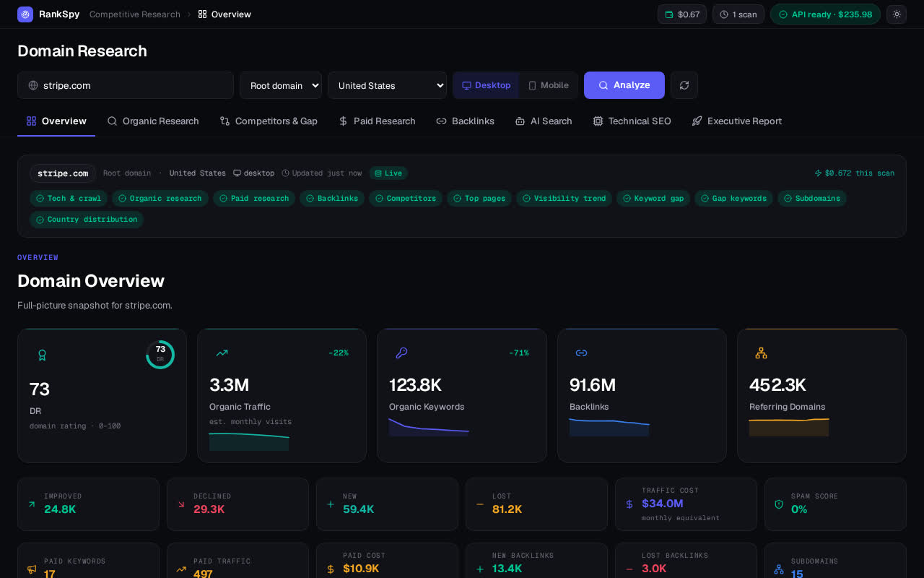Click the Keyword gap status chip

653,198
